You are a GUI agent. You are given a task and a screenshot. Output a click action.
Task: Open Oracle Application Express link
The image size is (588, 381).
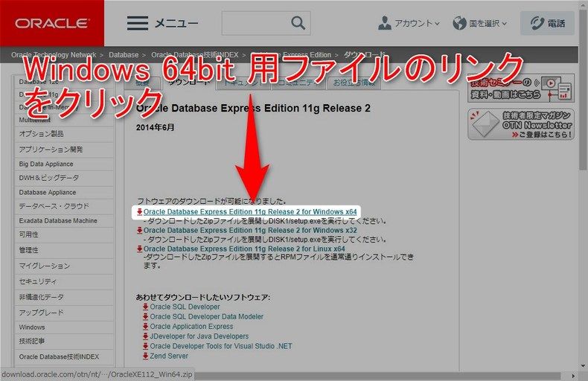point(191,326)
